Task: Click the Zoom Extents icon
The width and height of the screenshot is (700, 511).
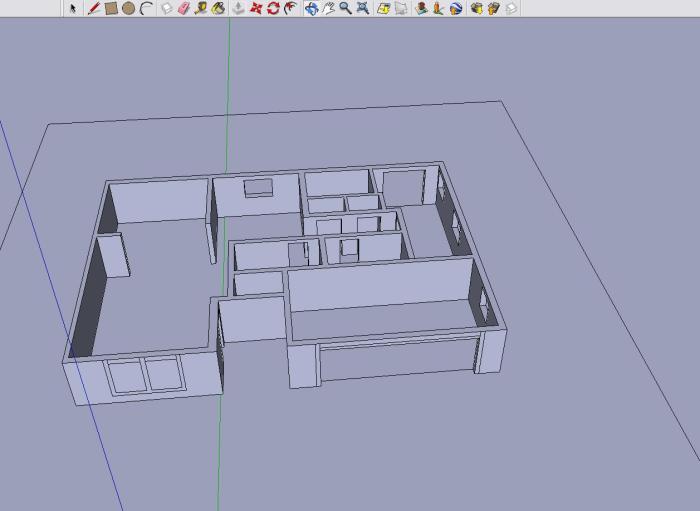Action: (362, 8)
